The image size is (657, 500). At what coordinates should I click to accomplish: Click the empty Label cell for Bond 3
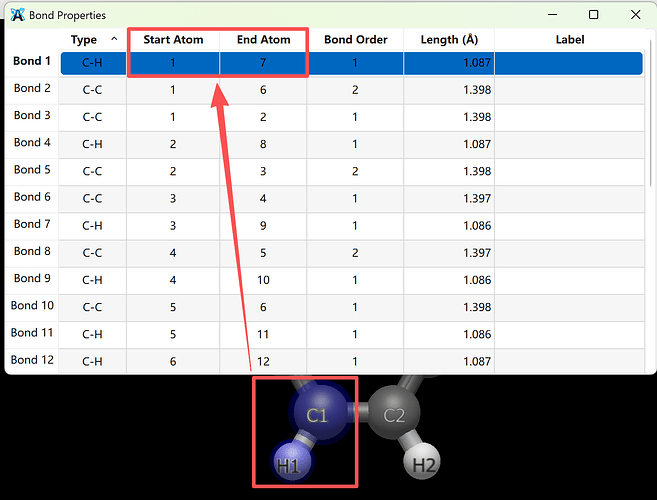pyautogui.click(x=569, y=116)
